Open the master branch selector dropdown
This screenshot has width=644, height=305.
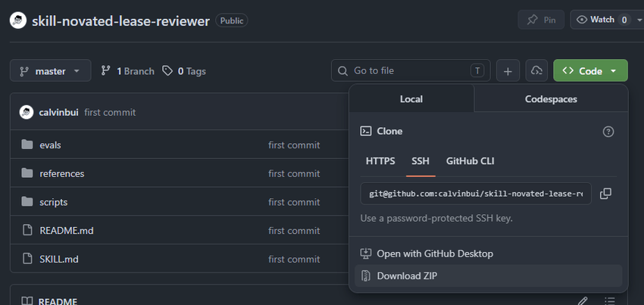51,71
